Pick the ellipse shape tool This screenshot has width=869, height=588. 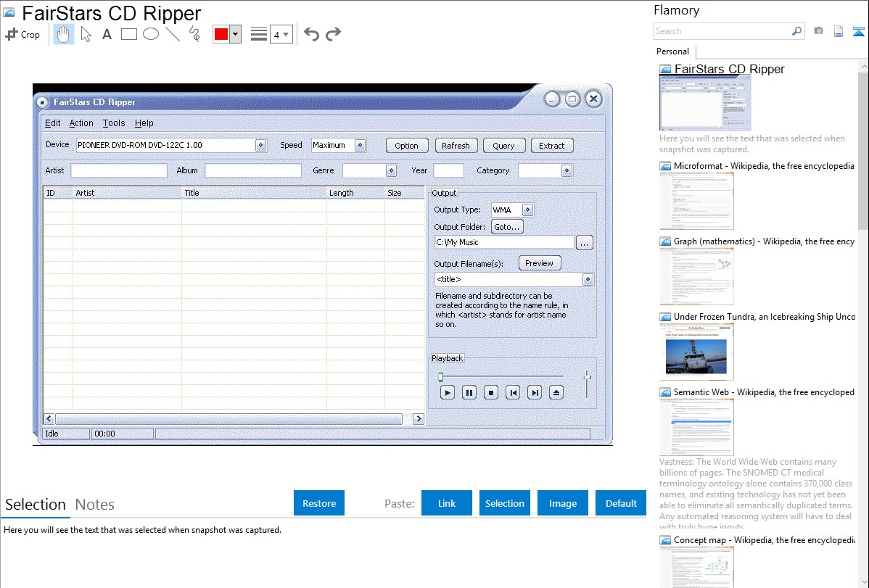tap(151, 34)
